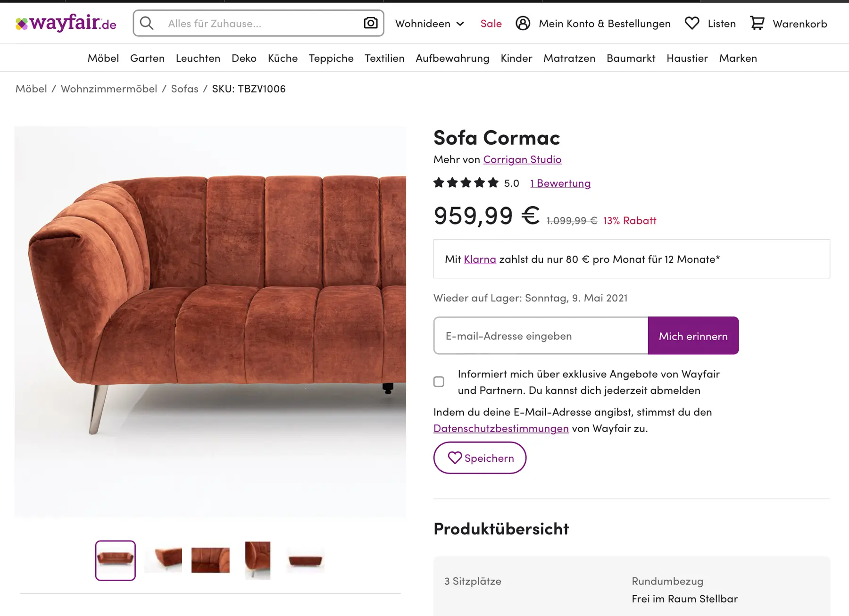Expand the Wohnideen dropdown
The height and width of the screenshot is (616, 849).
pyautogui.click(x=429, y=23)
